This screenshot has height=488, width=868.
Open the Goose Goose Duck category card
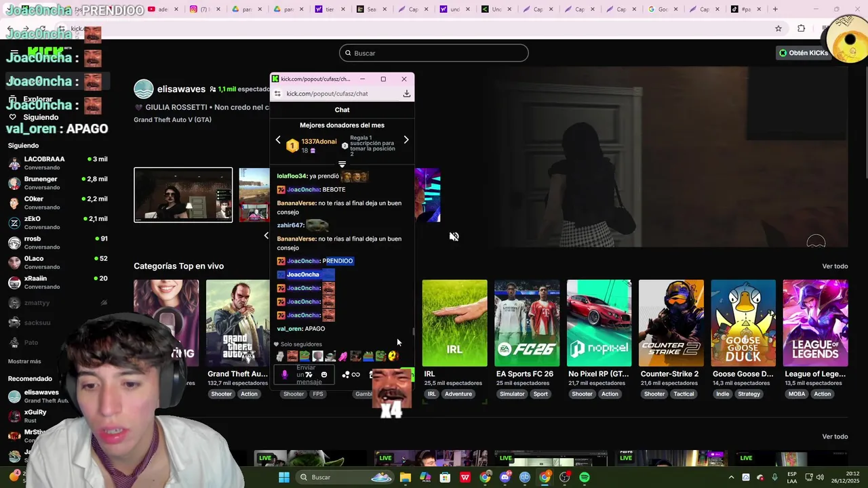pos(743,323)
